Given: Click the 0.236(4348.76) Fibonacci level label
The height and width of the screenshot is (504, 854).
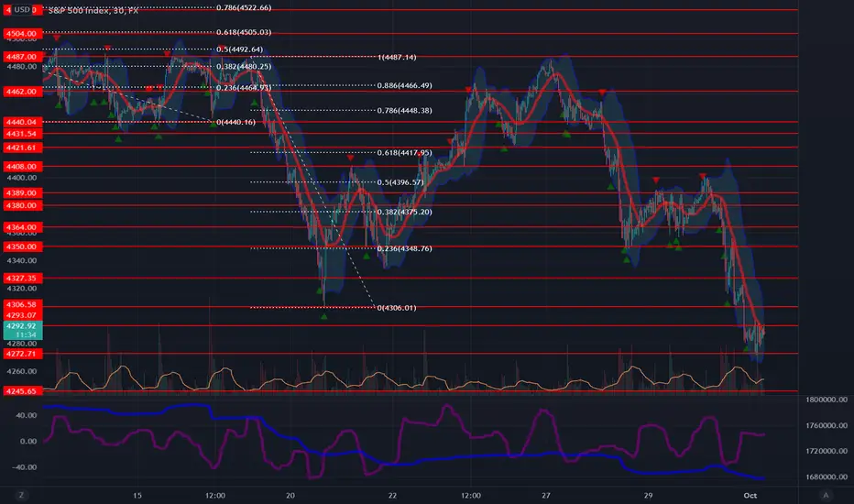Looking at the screenshot, I should (x=405, y=248).
